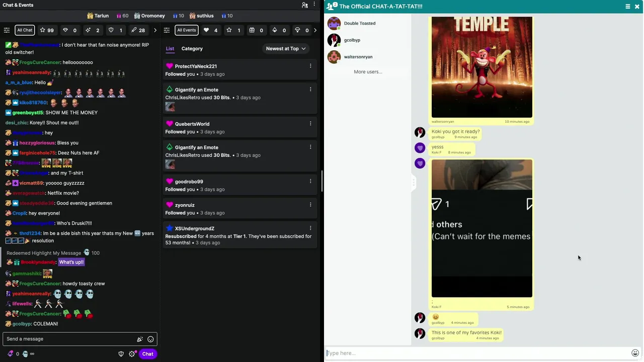Open the TEMPLE monkey image
644x362 pixels.
(x=481, y=67)
